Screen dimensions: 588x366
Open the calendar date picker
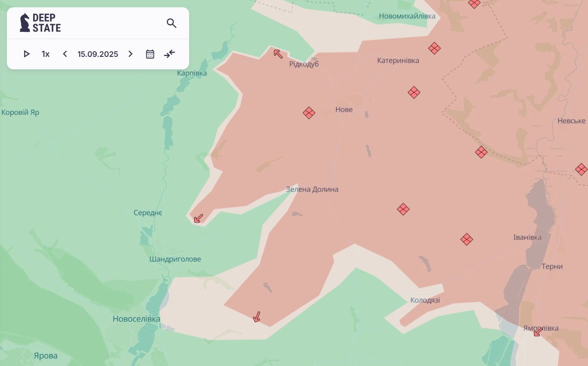tap(150, 54)
